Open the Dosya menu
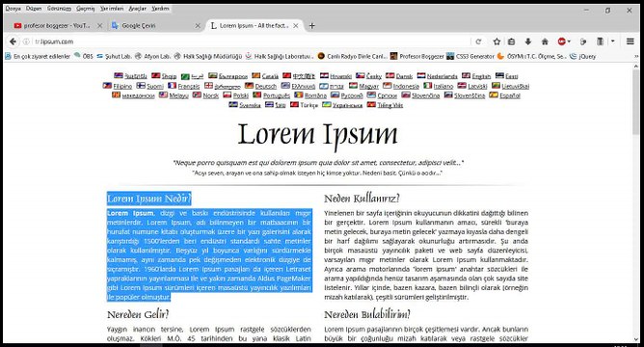644x347 pixels. pyautogui.click(x=13, y=9)
